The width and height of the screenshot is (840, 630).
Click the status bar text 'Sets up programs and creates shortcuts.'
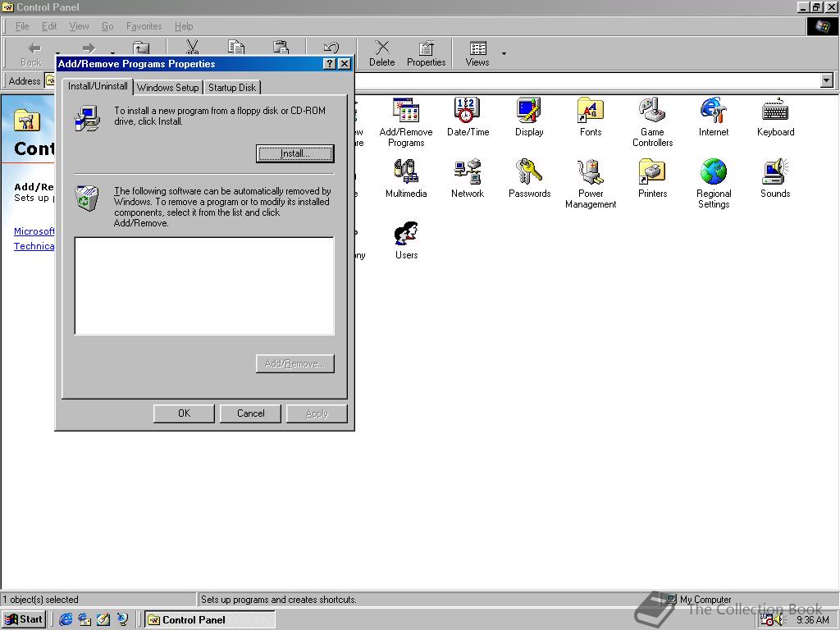278,600
